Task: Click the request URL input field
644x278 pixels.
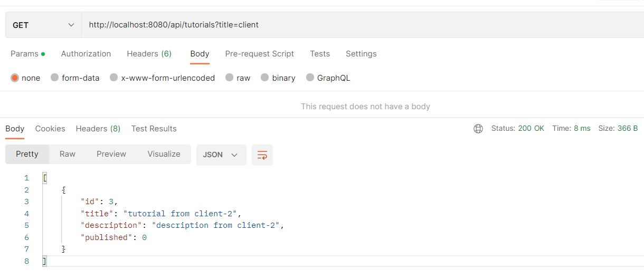Action: [363, 25]
